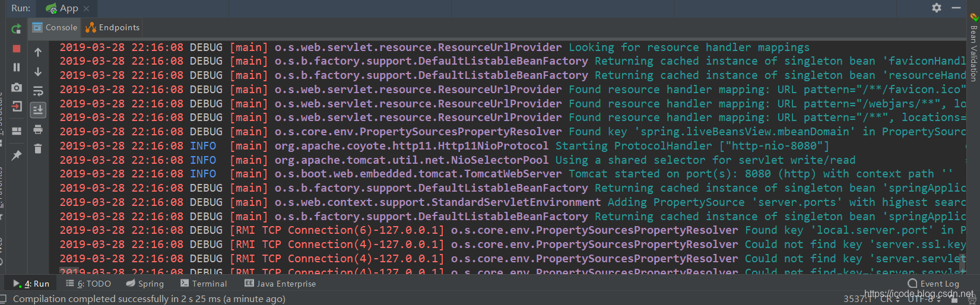Open the CR line separator dropdown
The height and width of the screenshot is (305, 980).
pos(889,299)
